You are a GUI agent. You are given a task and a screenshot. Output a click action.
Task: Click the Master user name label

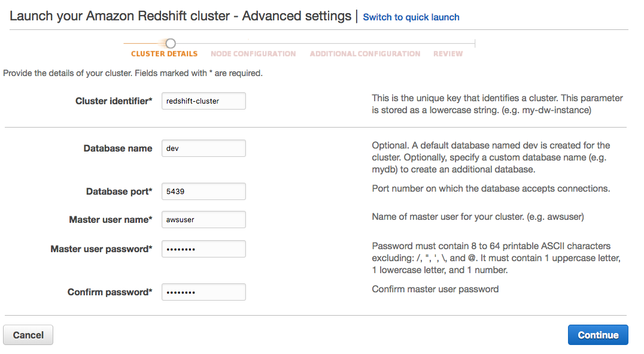[x=111, y=220]
